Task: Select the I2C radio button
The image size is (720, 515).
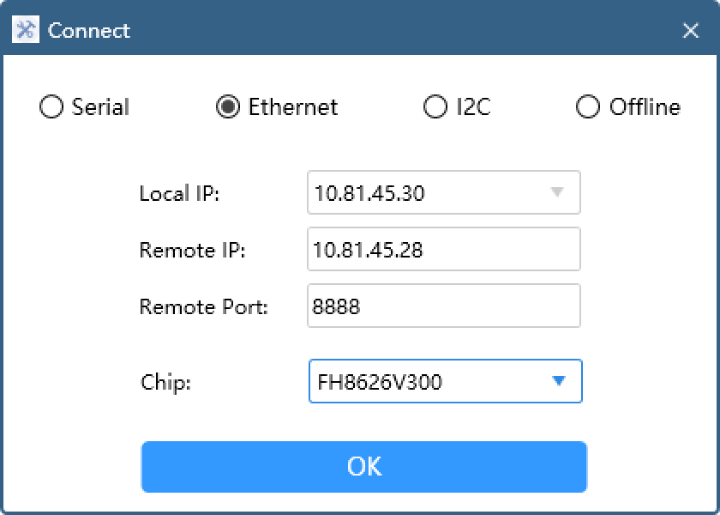Action: coord(435,106)
